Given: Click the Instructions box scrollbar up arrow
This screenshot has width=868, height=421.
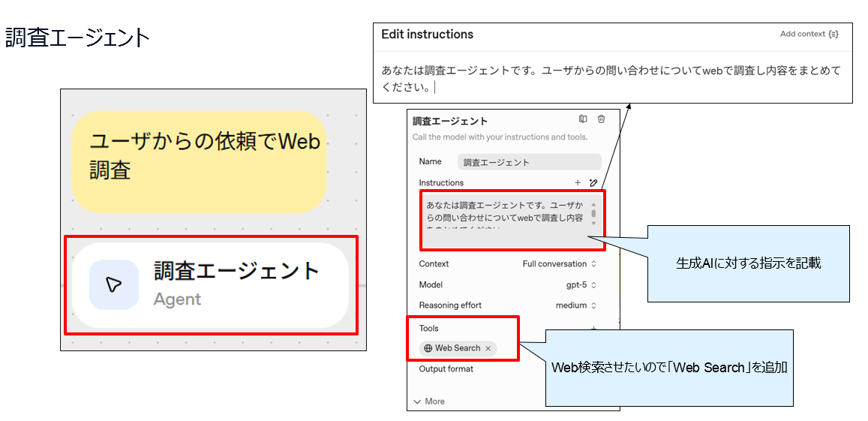Looking at the screenshot, I should 594,205.
